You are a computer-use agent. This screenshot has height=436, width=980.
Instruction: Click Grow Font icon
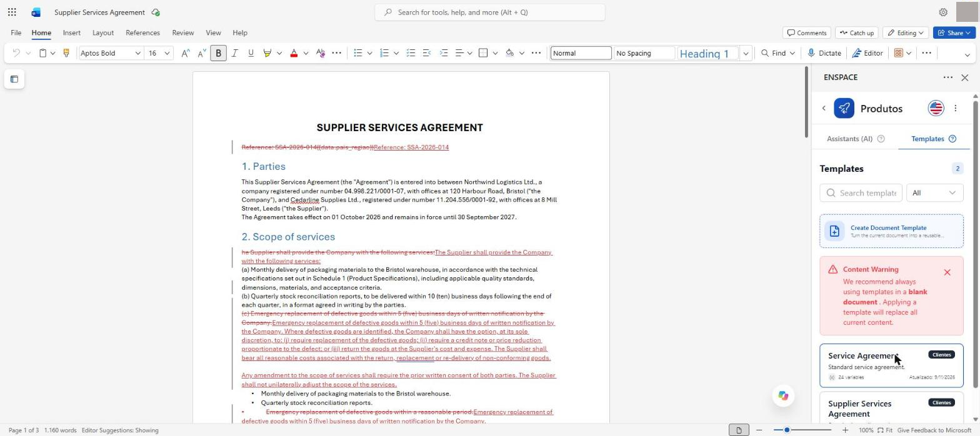(x=186, y=53)
